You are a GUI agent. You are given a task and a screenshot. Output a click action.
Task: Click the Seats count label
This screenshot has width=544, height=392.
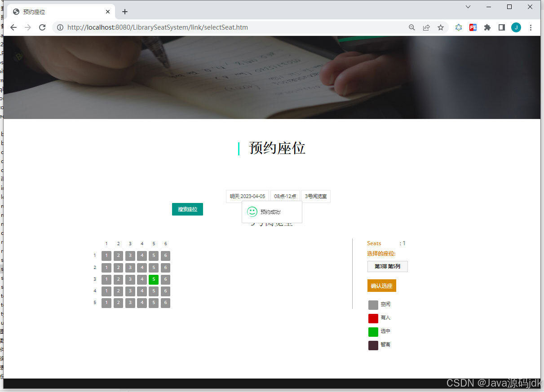point(374,243)
